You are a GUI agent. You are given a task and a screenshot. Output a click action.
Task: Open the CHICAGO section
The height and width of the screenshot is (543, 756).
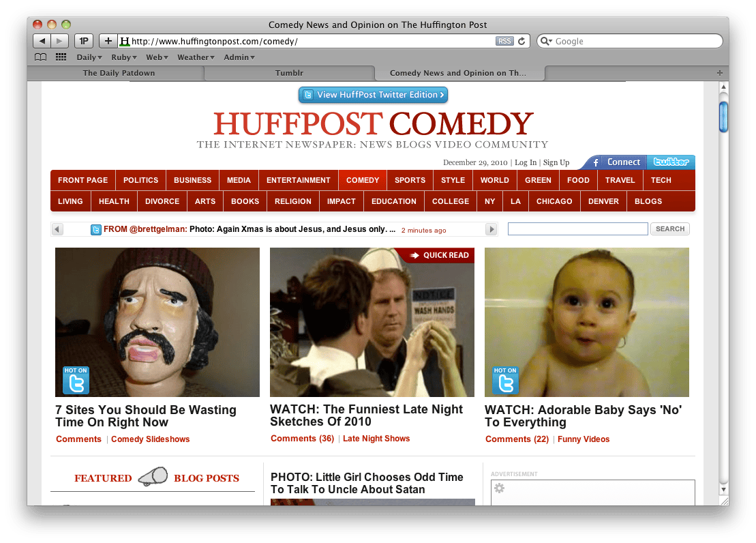(554, 201)
